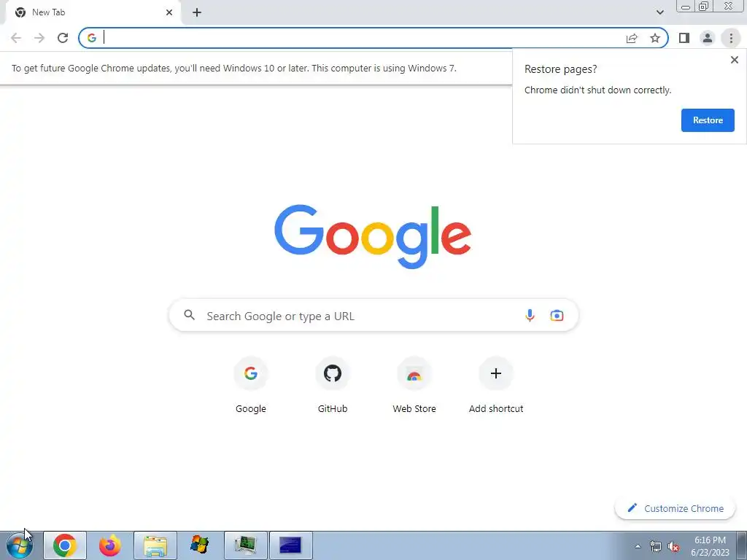Share this page via address bar icon
This screenshot has width=747, height=560.
[632, 38]
